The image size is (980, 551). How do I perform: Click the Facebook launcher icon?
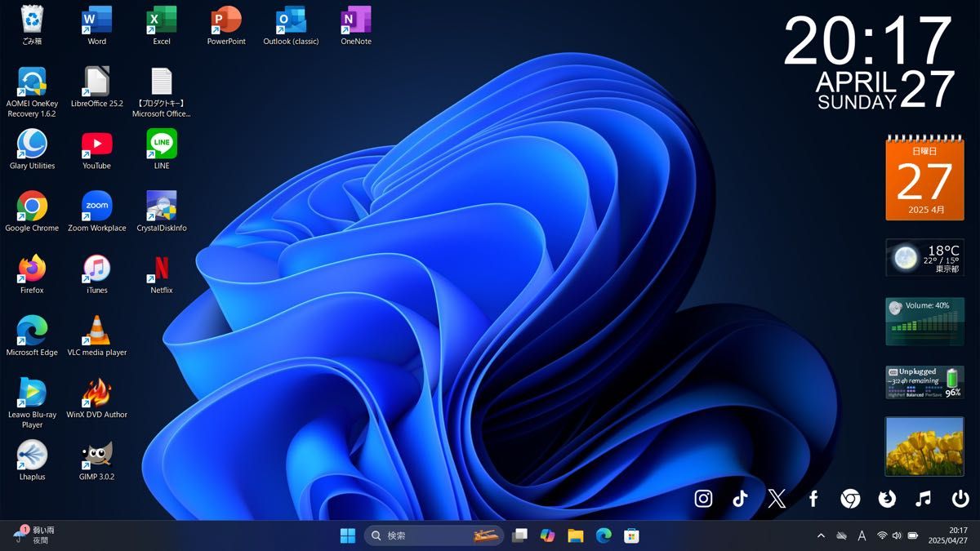(813, 499)
